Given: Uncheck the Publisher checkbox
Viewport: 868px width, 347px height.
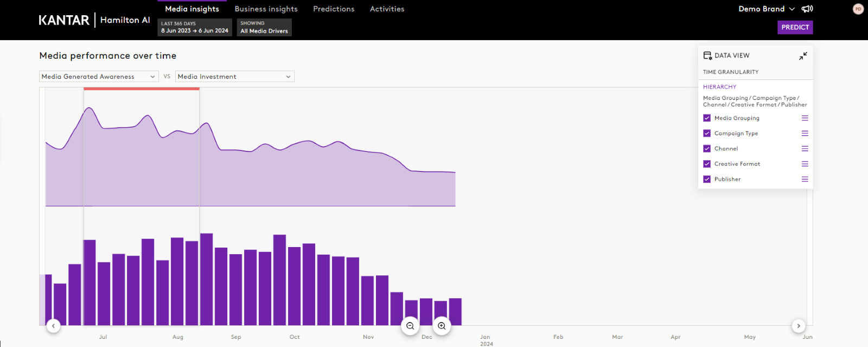Looking at the screenshot, I should 707,179.
